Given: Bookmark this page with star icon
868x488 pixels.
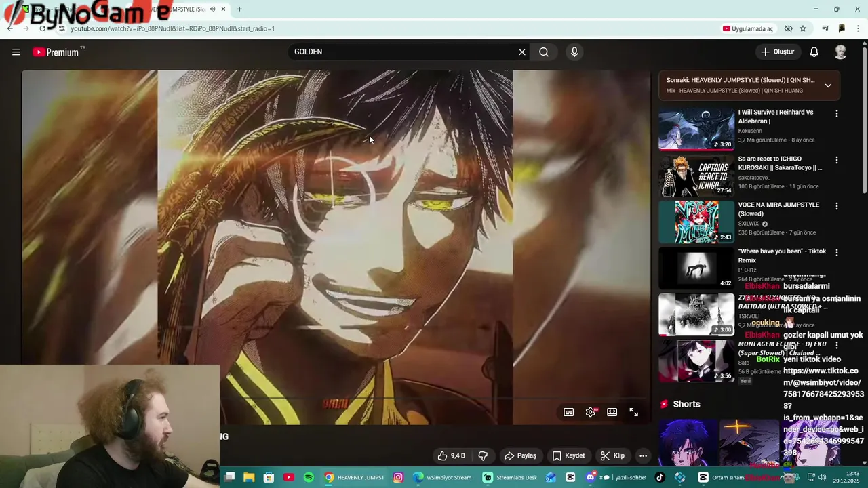Looking at the screenshot, I should pyautogui.click(x=803, y=28).
